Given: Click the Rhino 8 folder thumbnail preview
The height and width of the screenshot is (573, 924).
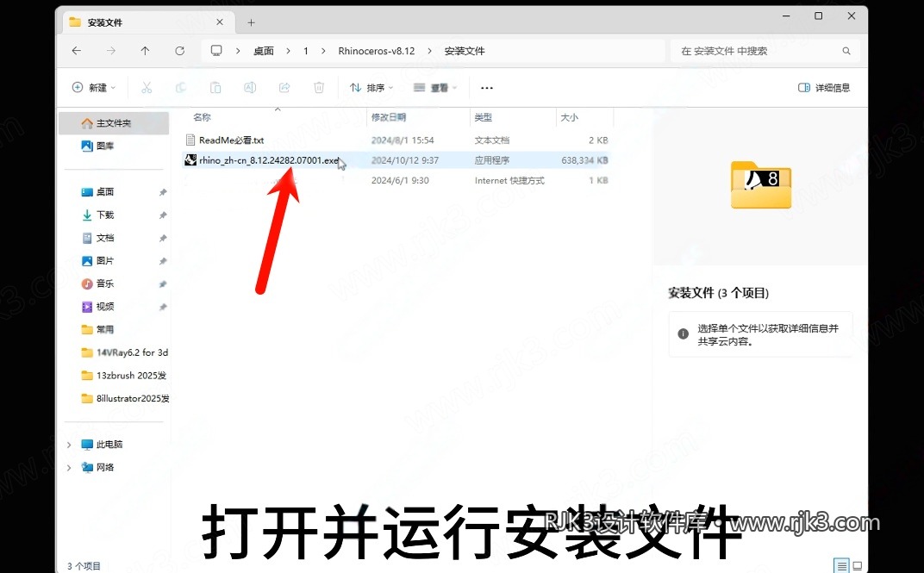Looking at the screenshot, I should pyautogui.click(x=761, y=184).
